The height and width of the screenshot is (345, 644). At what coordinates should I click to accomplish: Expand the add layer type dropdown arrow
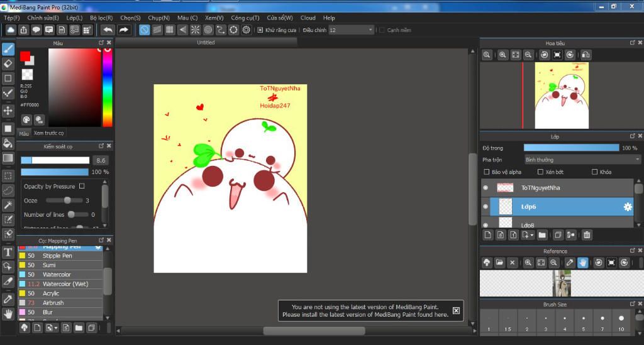pyautogui.click(x=531, y=235)
